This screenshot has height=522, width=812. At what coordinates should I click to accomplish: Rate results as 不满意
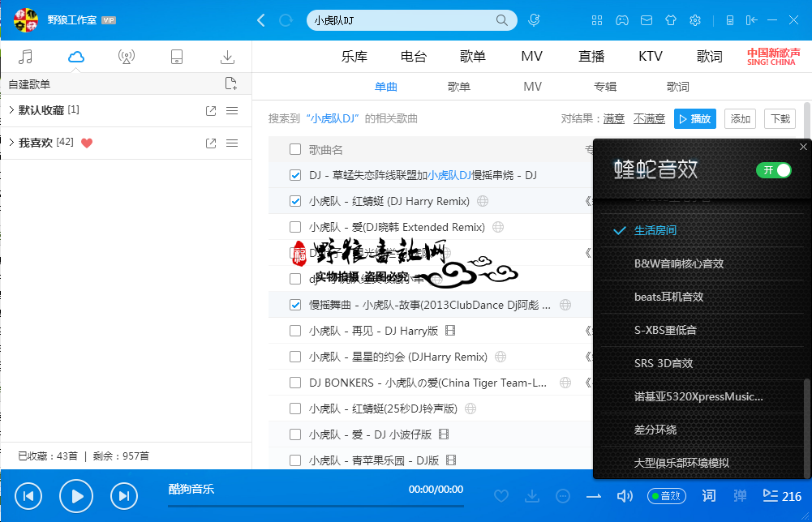click(x=649, y=119)
